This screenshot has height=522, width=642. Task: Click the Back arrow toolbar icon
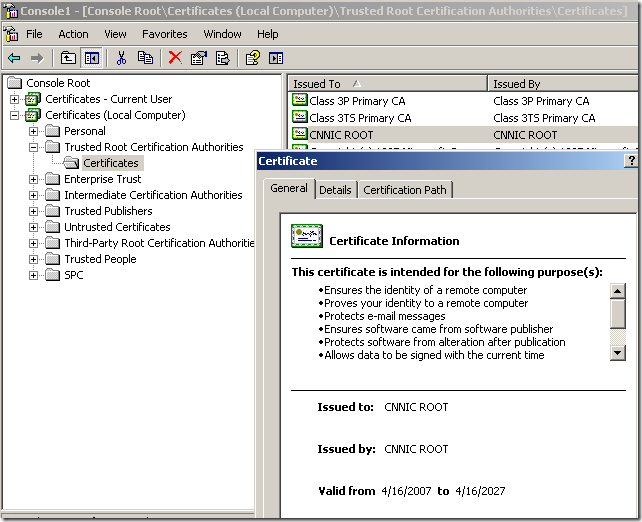pos(14,58)
